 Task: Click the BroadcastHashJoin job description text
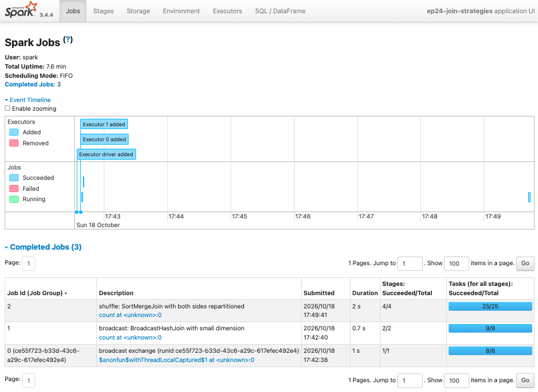(172, 328)
